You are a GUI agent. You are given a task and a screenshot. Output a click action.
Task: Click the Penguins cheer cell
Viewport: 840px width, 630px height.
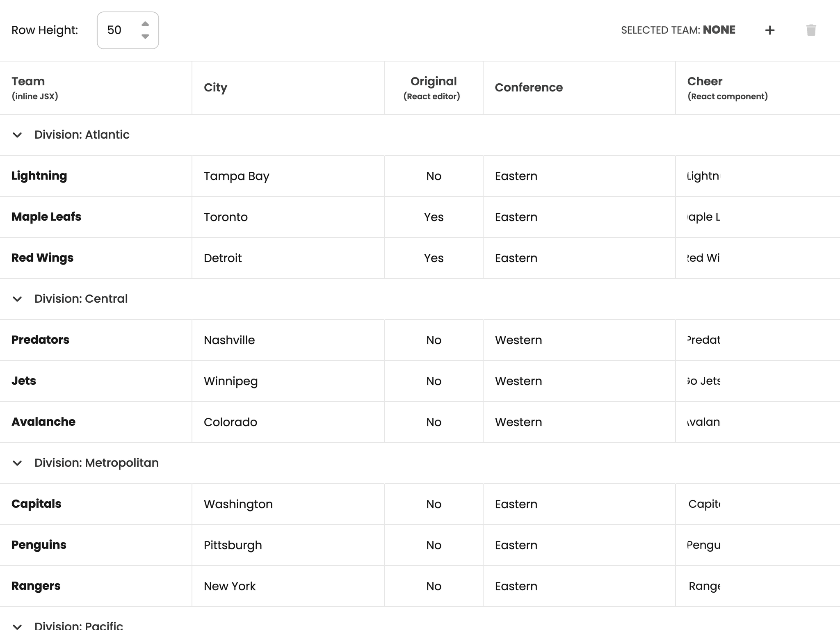704,545
